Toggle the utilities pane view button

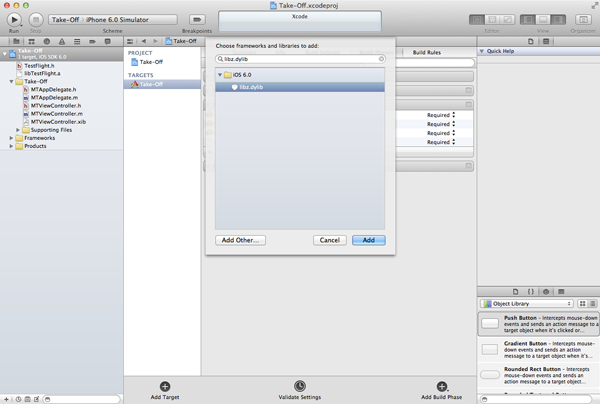(x=558, y=20)
